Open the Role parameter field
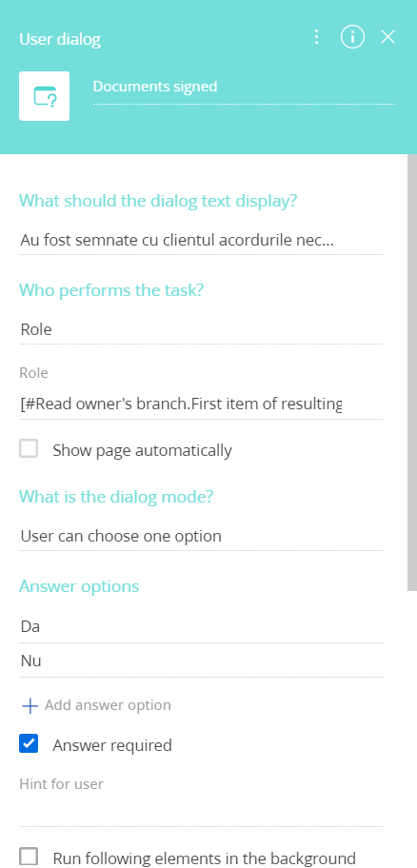This screenshot has height=868, width=417. (202, 404)
